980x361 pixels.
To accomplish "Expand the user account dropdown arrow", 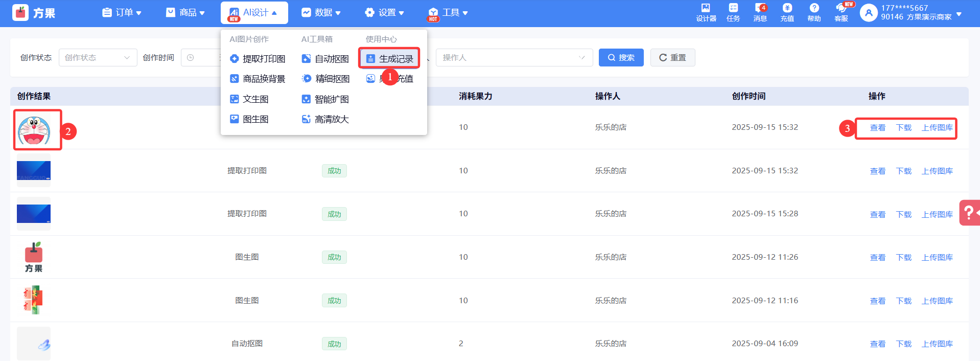I will click(959, 14).
